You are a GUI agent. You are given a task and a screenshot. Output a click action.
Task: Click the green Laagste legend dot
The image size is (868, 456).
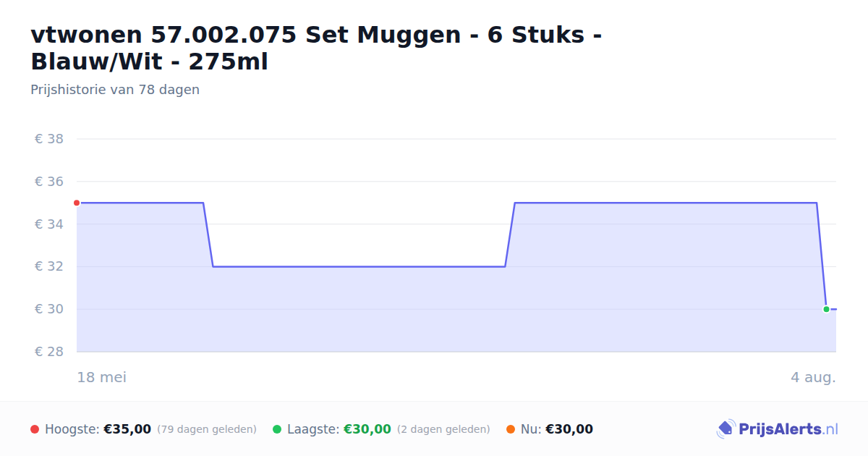(x=277, y=429)
